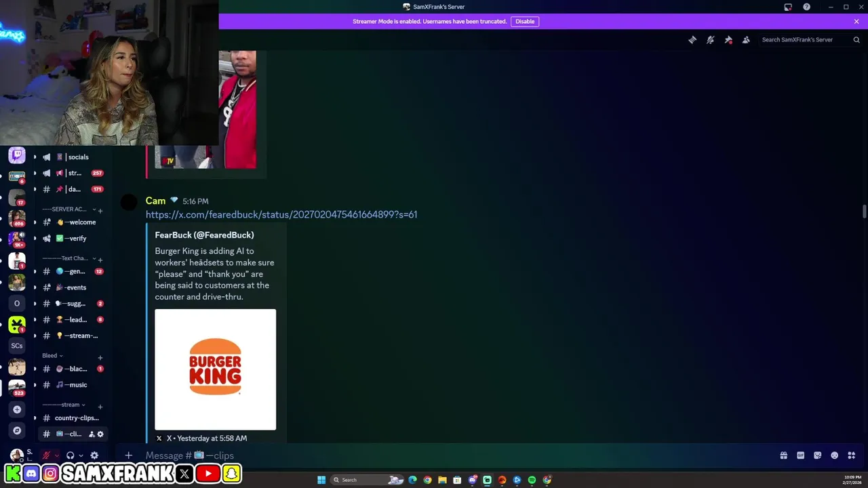This screenshot has height=488, width=868.
Task: Open the channel with the 171 badge
Action: 72,190
